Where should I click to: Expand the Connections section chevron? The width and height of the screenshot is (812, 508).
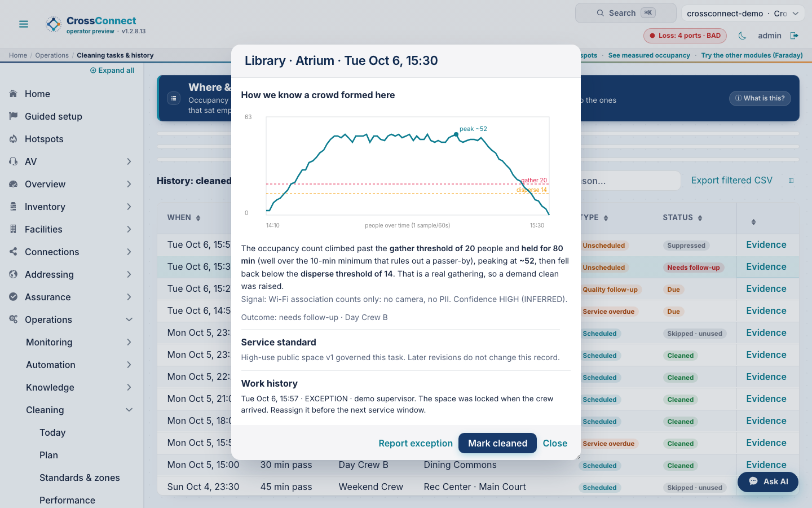click(x=129, y=252)
